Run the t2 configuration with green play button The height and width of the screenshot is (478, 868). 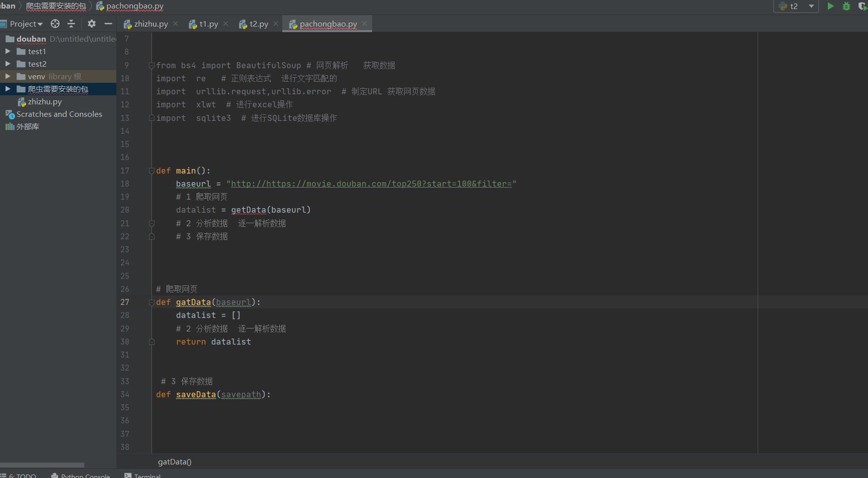[830, 6]
